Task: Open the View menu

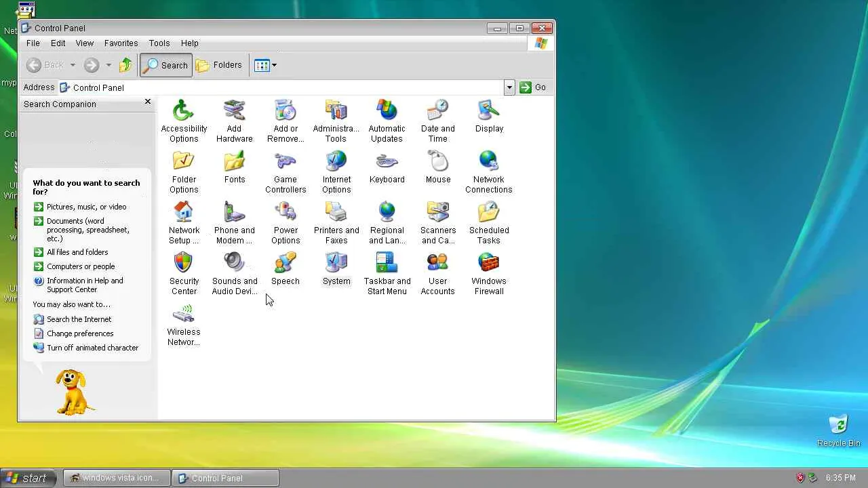Action: tap(85, 43)
